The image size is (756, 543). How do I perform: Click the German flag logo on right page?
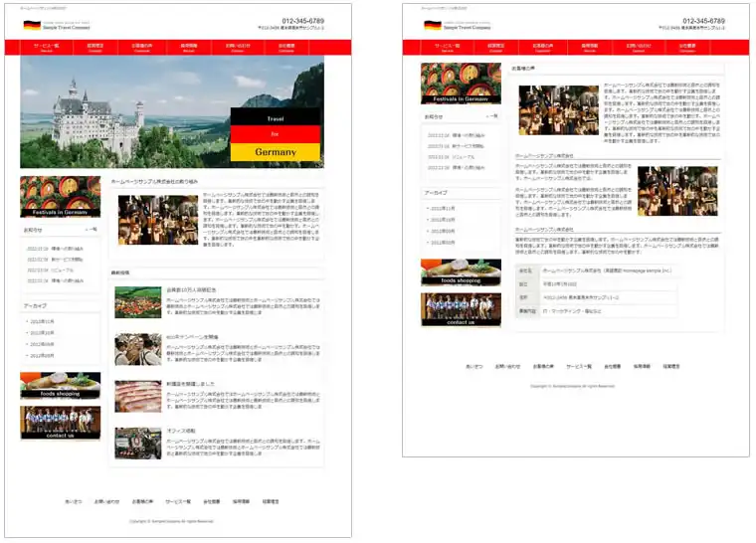(x=432, y=25)
